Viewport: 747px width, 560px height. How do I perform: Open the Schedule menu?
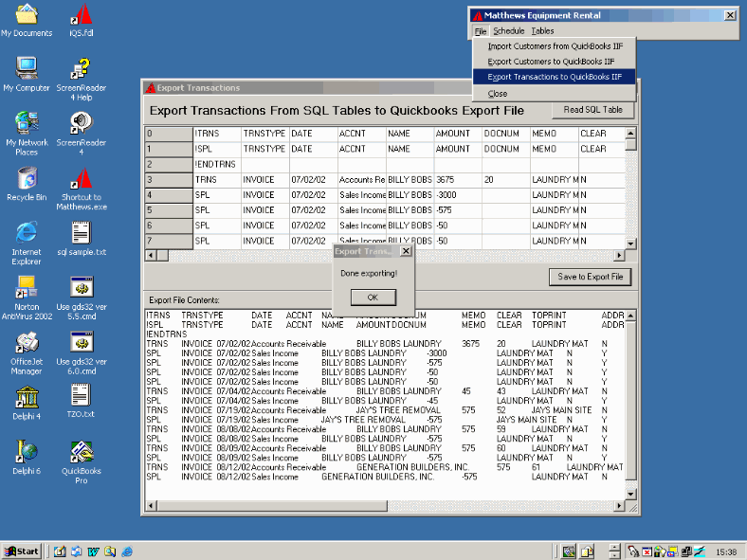point(508,31)
